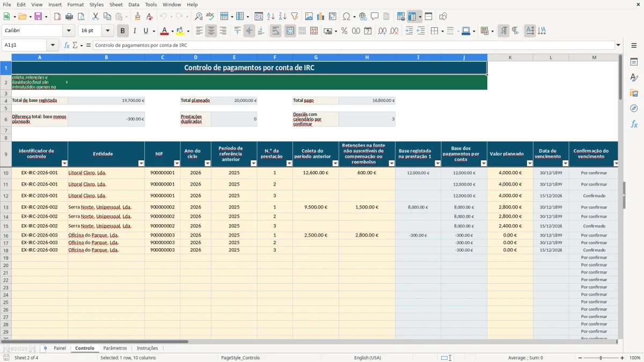Switch to the Instruções sheet tab

tap(147, 348)
